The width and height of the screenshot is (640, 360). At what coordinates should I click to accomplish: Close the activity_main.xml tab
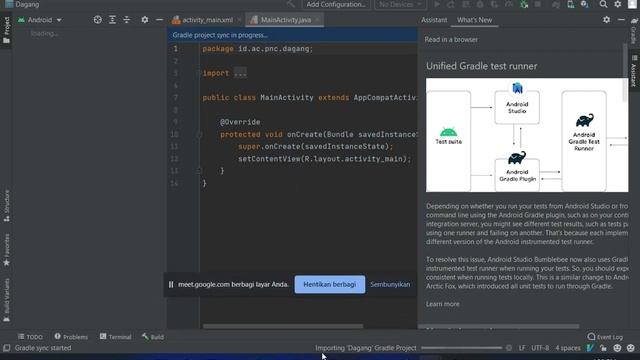(x=239, y=20)
